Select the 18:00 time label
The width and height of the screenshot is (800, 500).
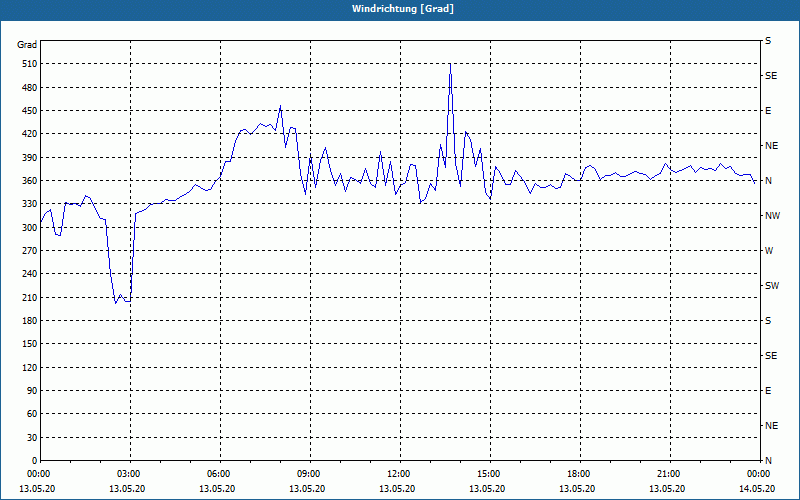(x=580, y=474)
